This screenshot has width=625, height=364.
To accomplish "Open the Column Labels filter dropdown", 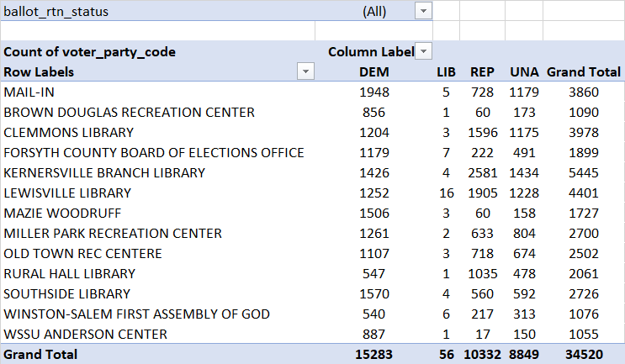I will [x=424, y=51].
